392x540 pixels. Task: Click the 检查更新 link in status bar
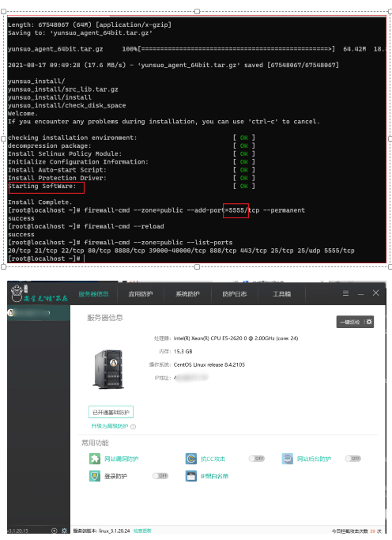click(x=142, y=531)
